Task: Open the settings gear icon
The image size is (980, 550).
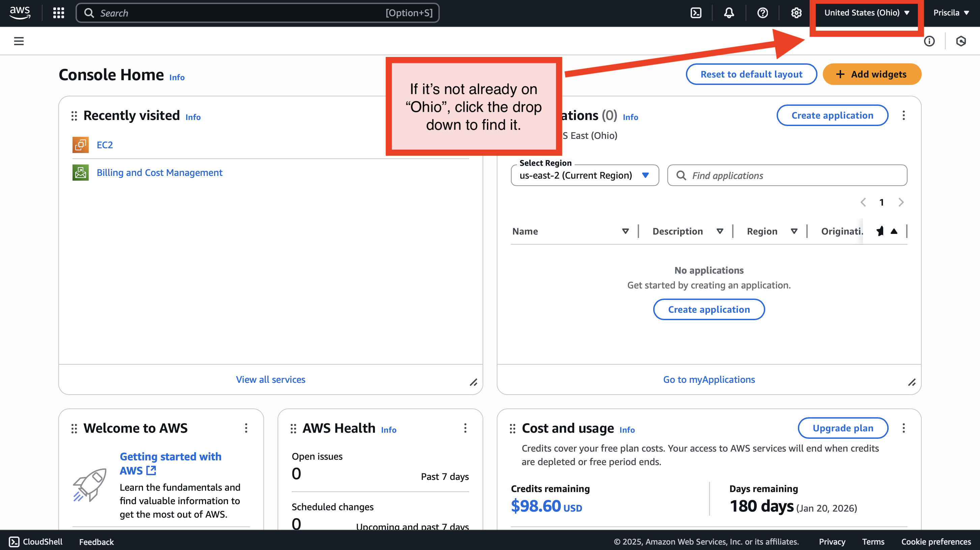Action: tap(796, 13)
